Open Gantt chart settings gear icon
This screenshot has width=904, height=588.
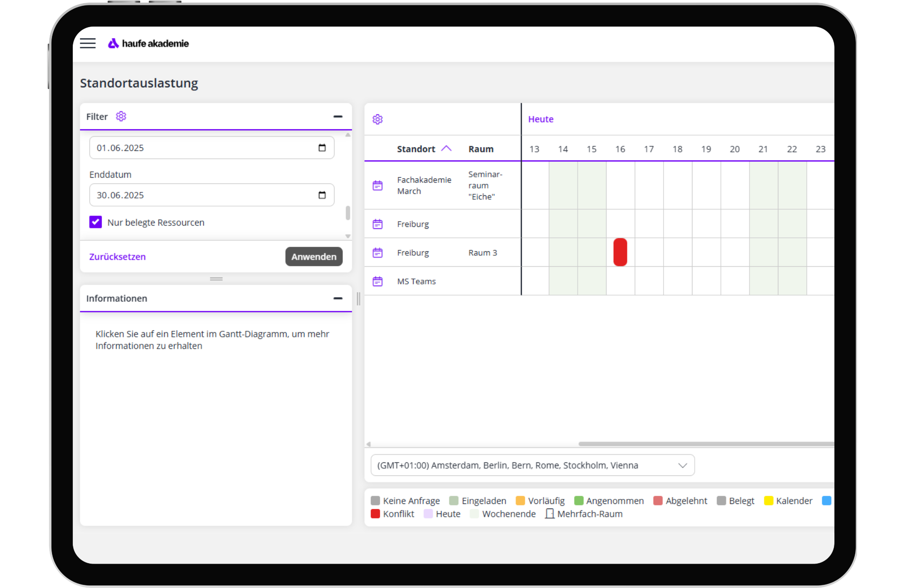[378, 119]
